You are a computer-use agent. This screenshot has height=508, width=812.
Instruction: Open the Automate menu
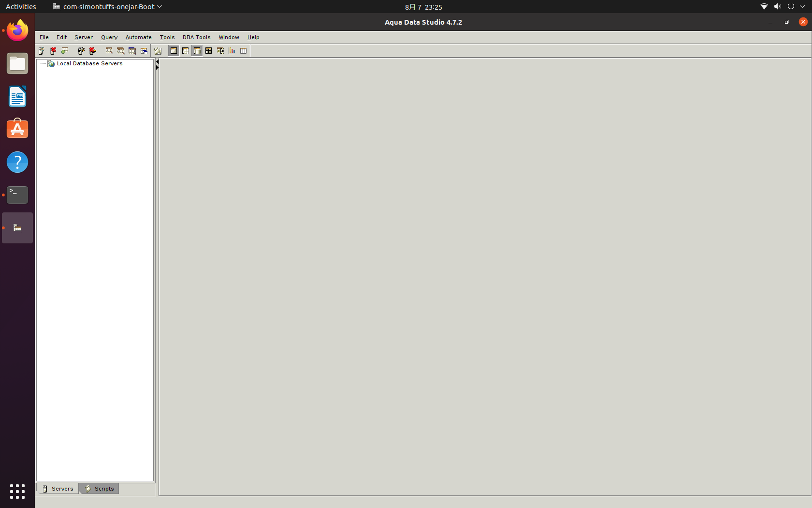tap(139, 37)
